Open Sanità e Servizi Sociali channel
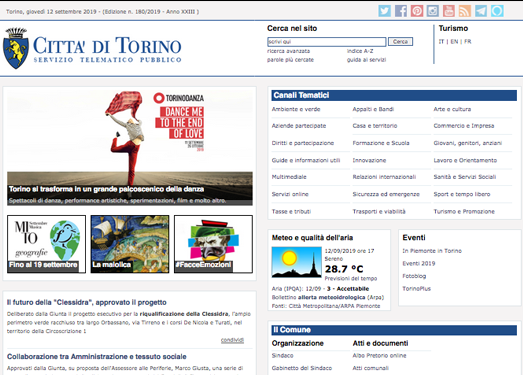 pos(465,177)
